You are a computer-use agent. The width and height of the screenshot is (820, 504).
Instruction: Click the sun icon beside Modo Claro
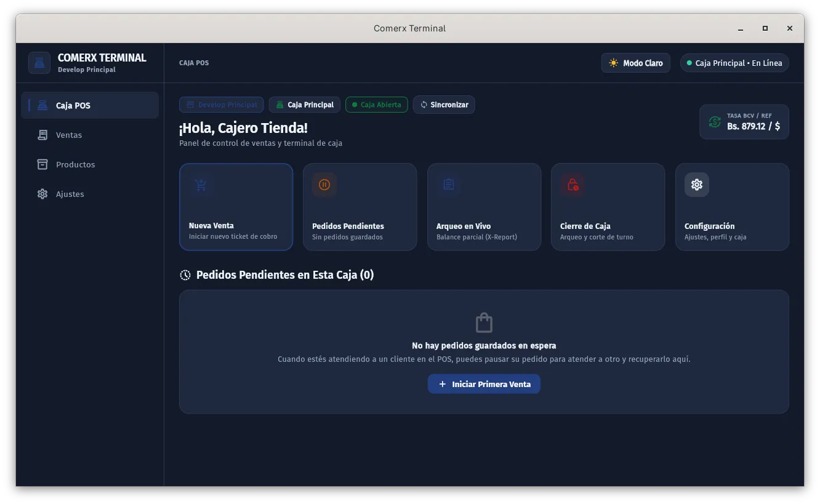pos(613,63)
